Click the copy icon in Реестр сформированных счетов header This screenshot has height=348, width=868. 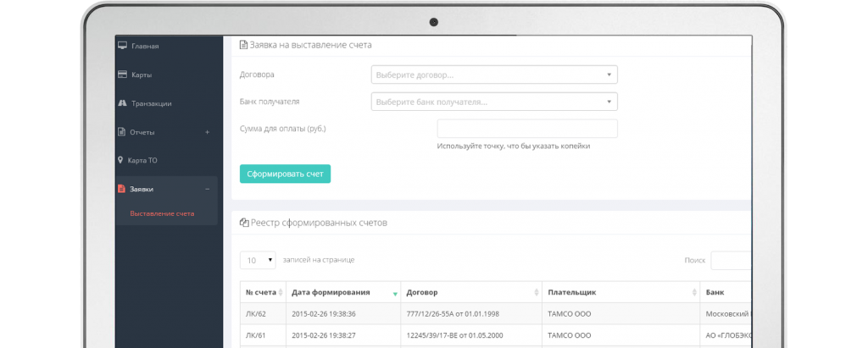(x=243, y=223)
